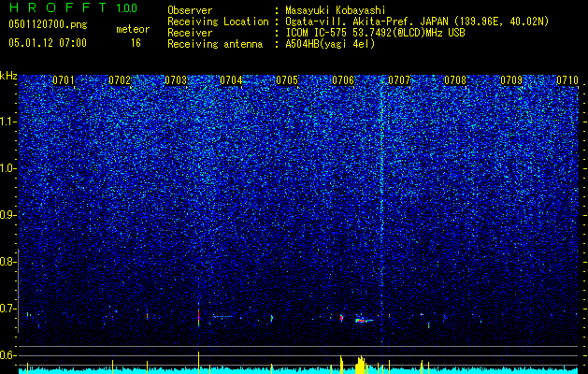The image size is (588, 374).
Task: Click observer name Masayuki Kobayashi
Action: 335,10
